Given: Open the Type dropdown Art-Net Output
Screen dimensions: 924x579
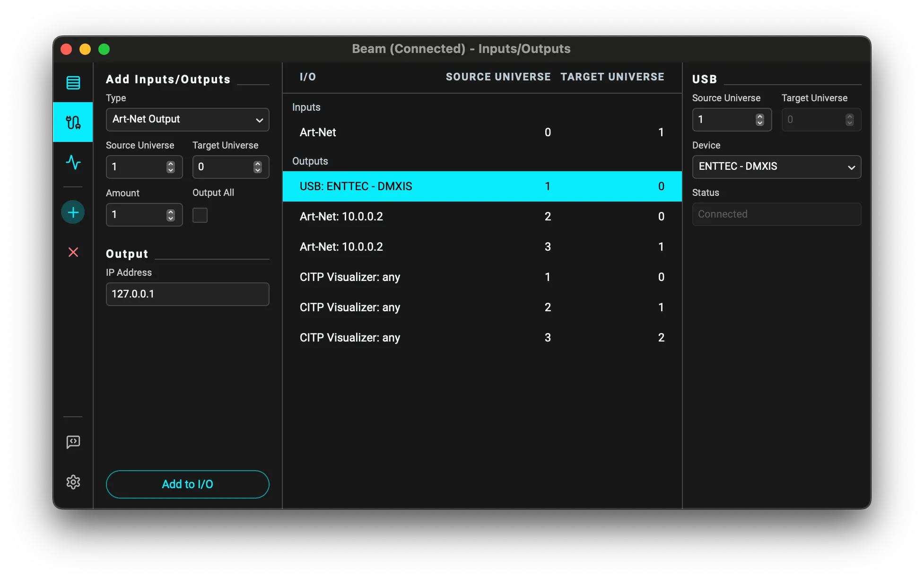Looking at the screenshot, I should click(187, 120).
